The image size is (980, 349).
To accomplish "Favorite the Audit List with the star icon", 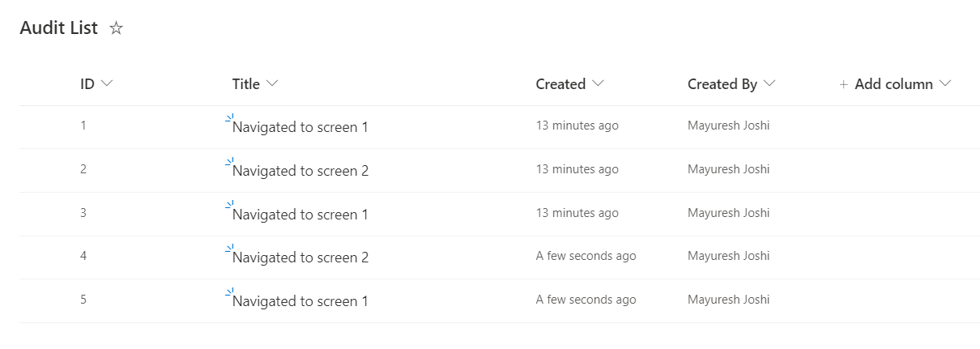I will click(x=117, y=28).
